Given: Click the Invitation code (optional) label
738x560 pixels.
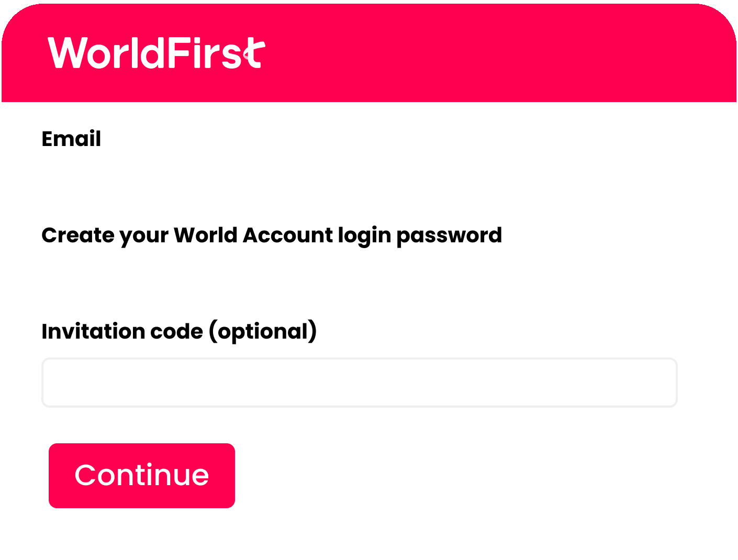Looking at the screenshot, I should click(179, 331).
